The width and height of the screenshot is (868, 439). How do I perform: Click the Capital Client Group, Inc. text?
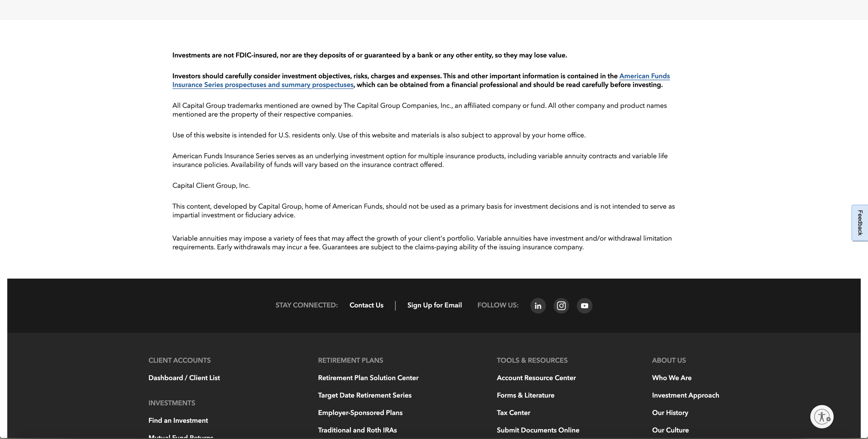211,185
